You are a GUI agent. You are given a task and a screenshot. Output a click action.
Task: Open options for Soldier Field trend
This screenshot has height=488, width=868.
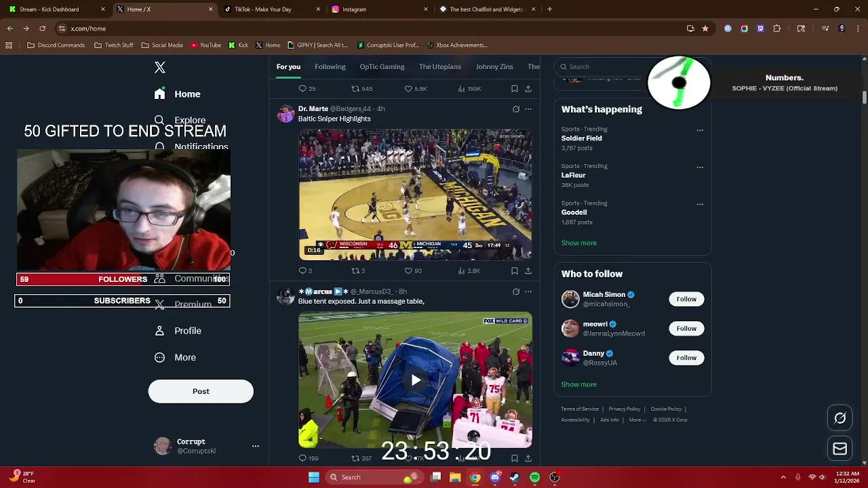click(x=700, y=130)
